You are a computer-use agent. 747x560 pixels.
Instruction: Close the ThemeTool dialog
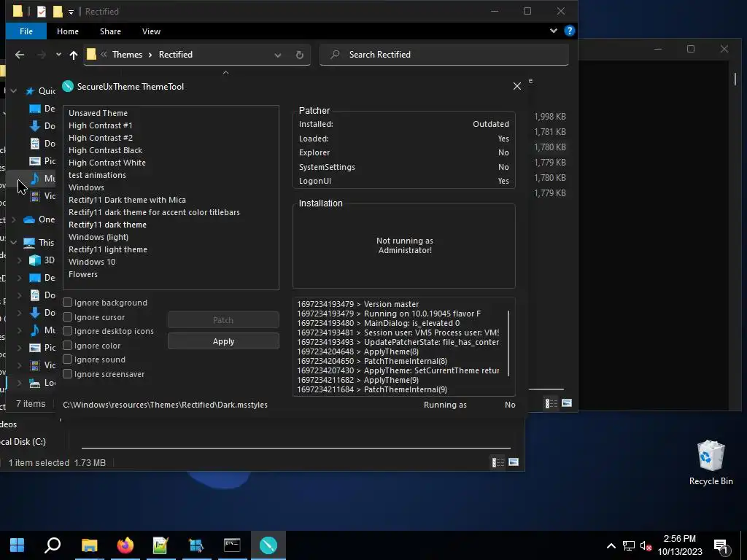517,86
